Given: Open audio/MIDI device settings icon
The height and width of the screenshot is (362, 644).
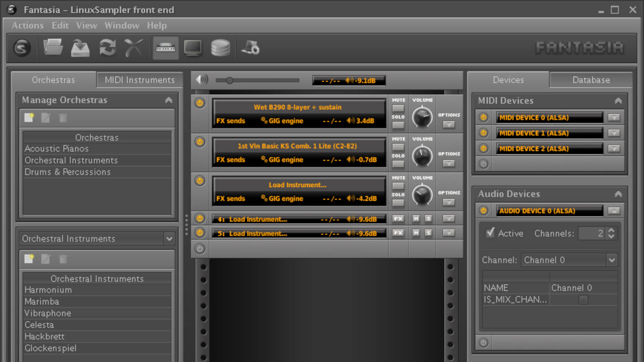Looking at the screenshot, I should coord(250,48).
